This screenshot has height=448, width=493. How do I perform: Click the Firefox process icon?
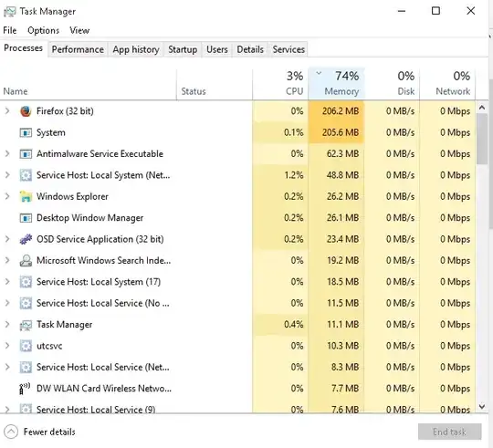tap(26, 111)
